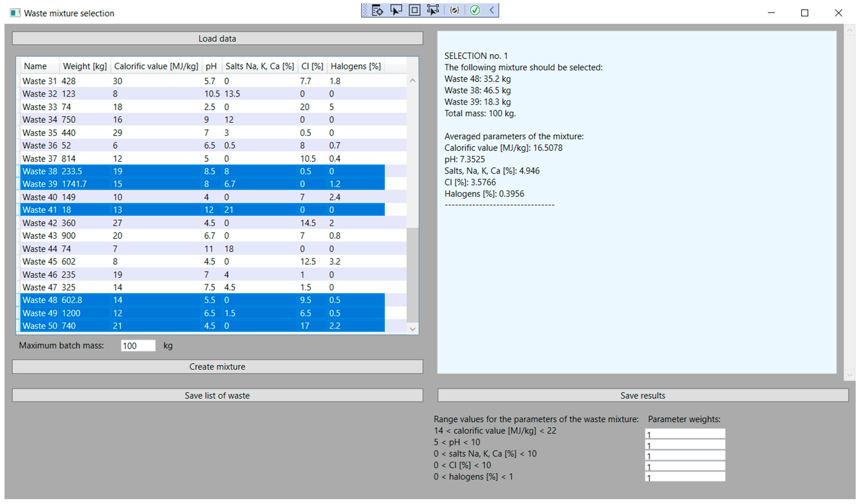Click Track Focused Element icon
Viewport: 859px width, 504px height.
433,10
